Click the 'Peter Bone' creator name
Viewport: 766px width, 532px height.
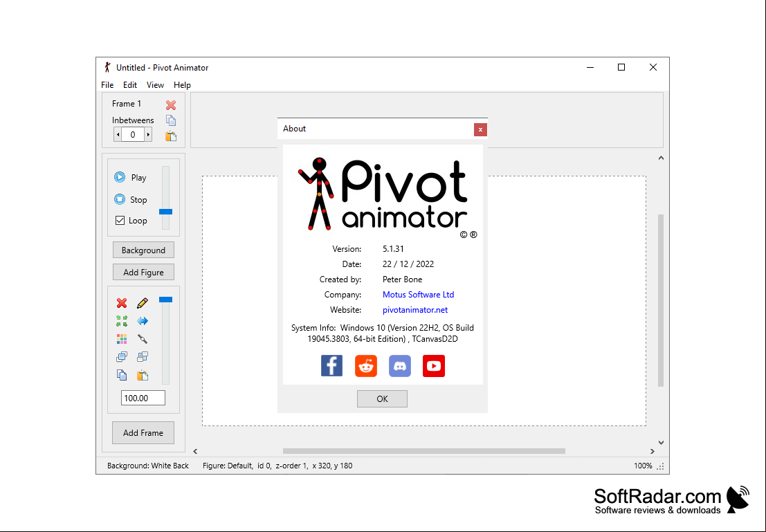[x=403, y=279]
